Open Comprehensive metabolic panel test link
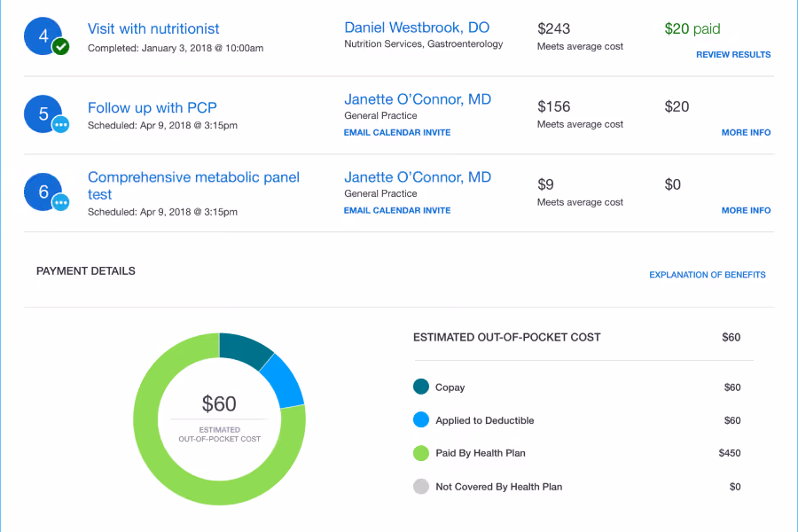The image size is (798, 532). (193, 186)
